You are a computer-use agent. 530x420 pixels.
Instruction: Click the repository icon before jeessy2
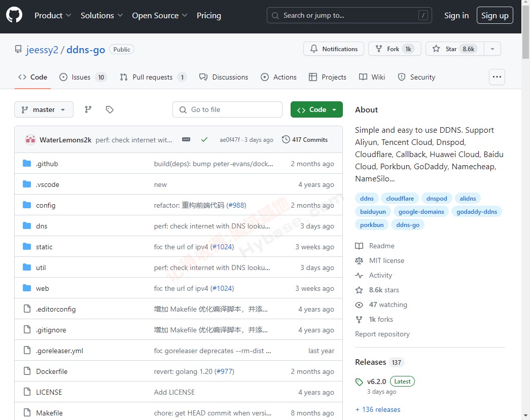(18, 49)
